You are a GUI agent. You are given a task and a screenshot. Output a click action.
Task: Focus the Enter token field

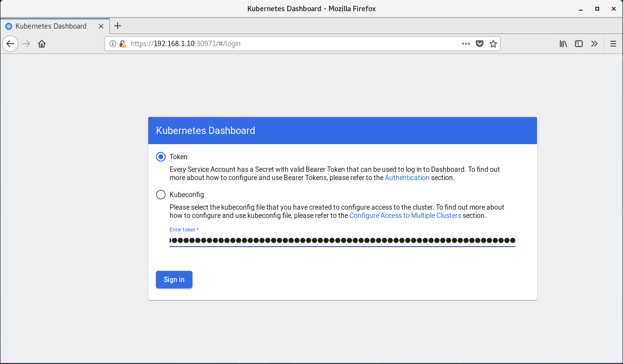coord(342,240)
